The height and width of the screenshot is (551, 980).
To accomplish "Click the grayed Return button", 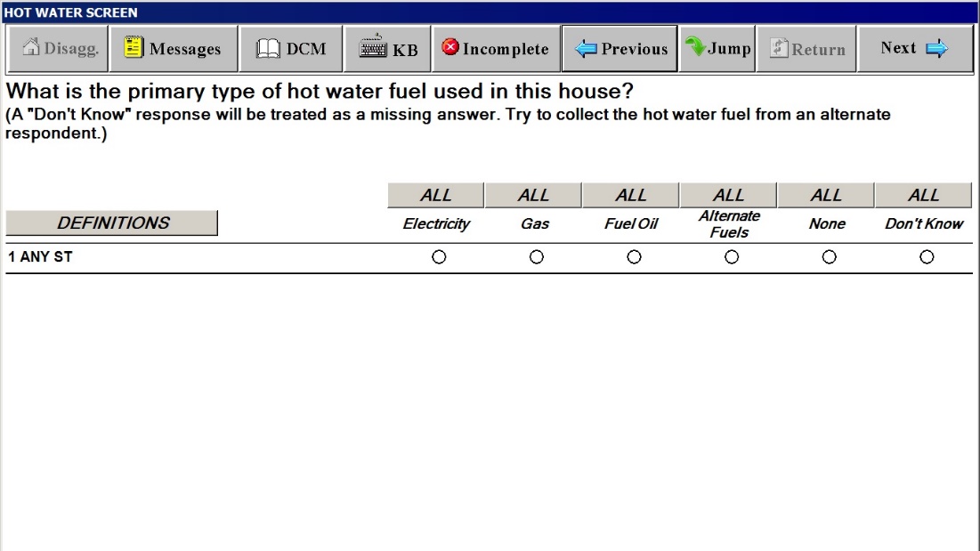I will point(806,49).
